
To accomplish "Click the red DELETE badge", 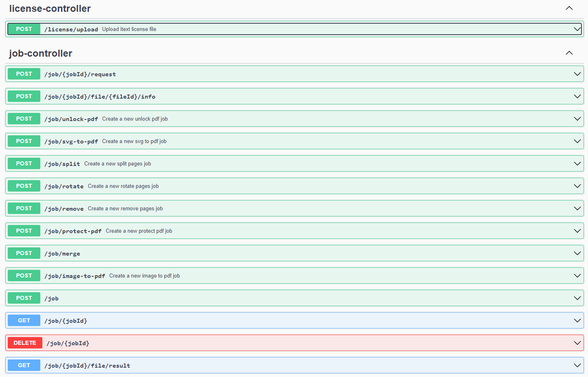I will click(25, 343).
